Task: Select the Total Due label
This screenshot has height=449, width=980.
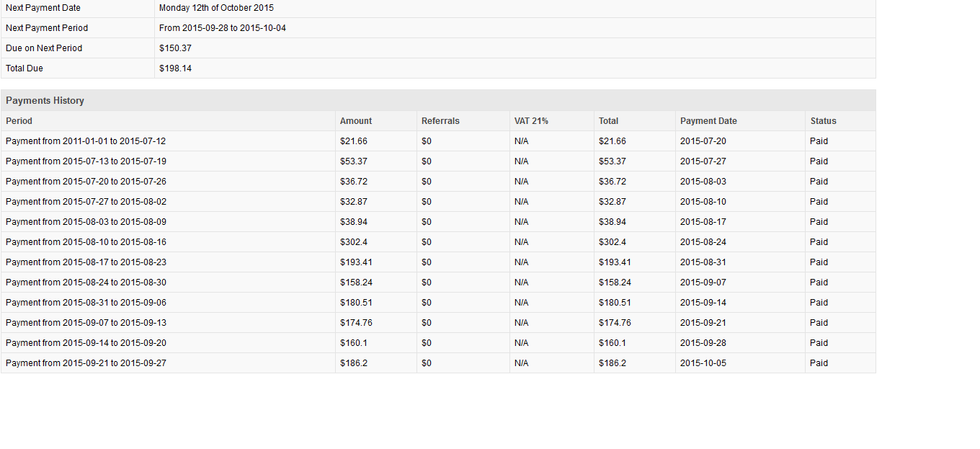Action: point(24,68)
